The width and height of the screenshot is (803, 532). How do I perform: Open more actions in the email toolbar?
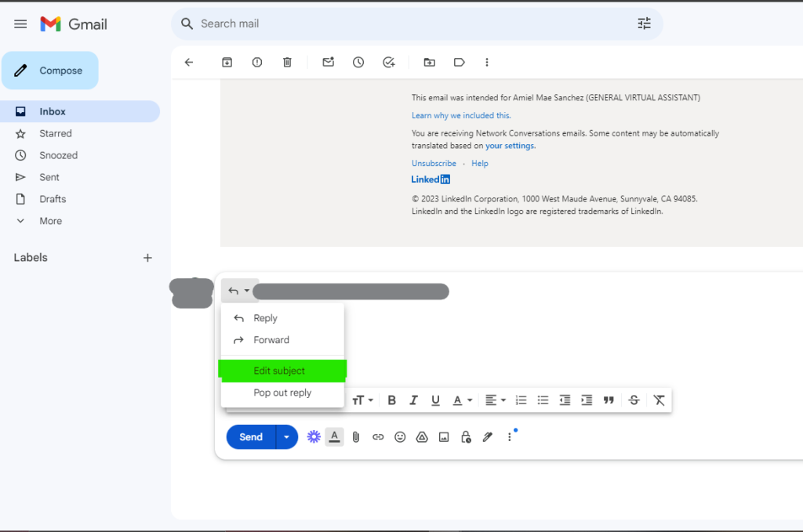pos(487,63)
